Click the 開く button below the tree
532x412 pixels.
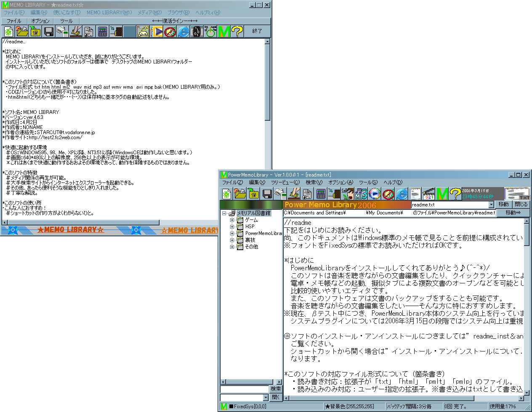coord(276,397)
